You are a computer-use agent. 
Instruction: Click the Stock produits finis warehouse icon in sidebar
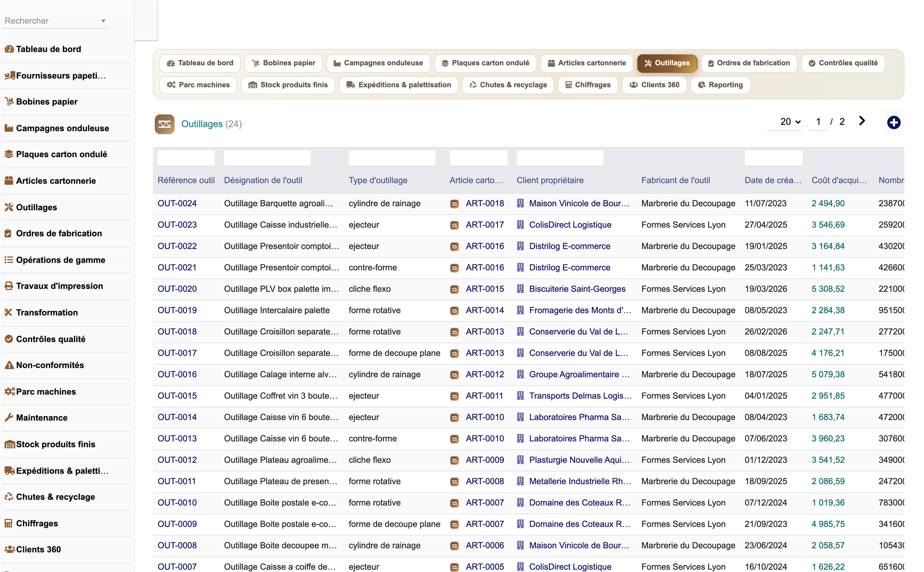tap(9, 444)
